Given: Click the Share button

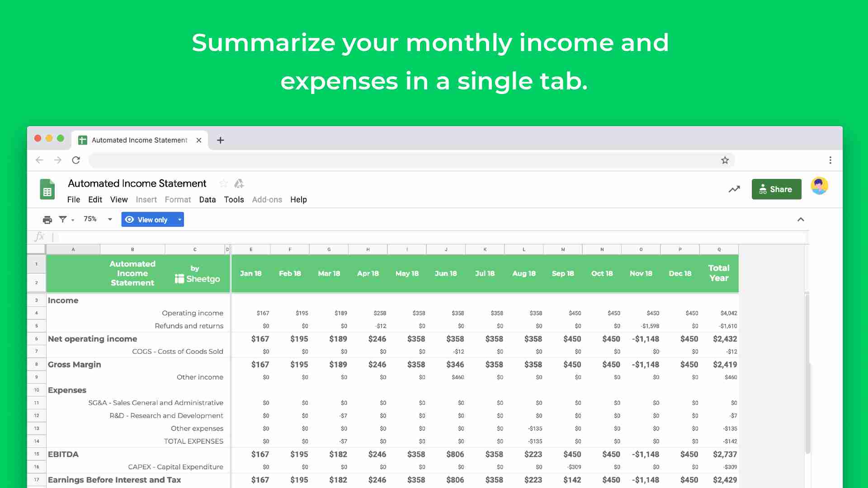Looking at the screenshot, I should coord(776,189).
